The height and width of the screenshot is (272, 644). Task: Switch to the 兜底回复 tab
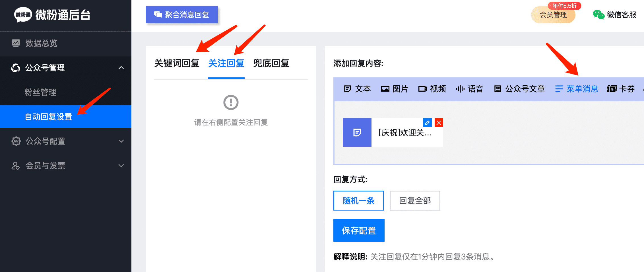(271, 63)
